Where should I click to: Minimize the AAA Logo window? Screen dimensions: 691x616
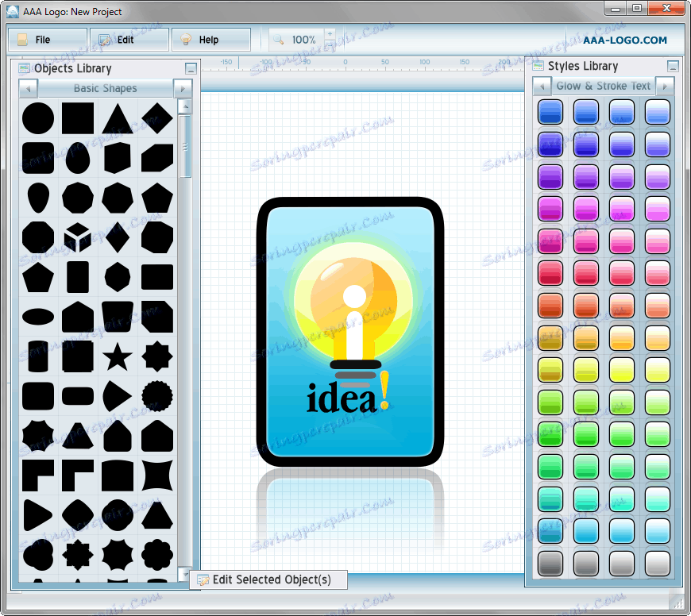(x=616, y=9)
